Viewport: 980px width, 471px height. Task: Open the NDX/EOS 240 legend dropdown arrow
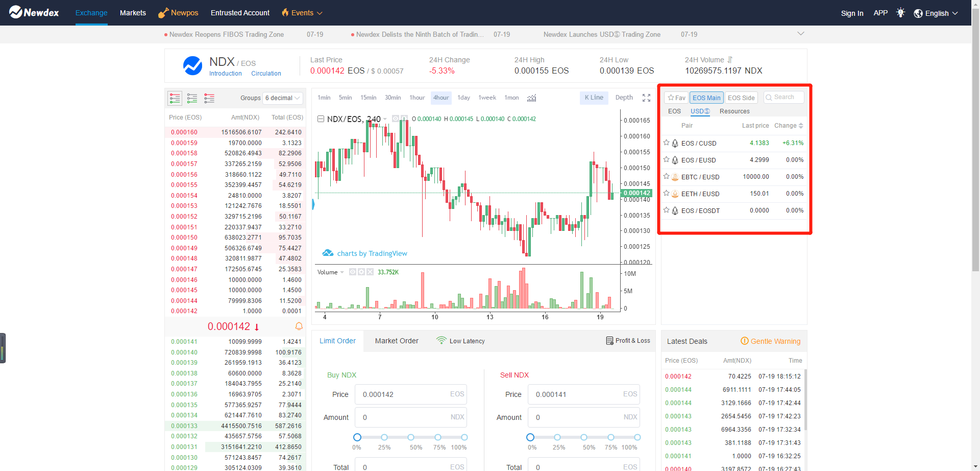tap(385, 119)
